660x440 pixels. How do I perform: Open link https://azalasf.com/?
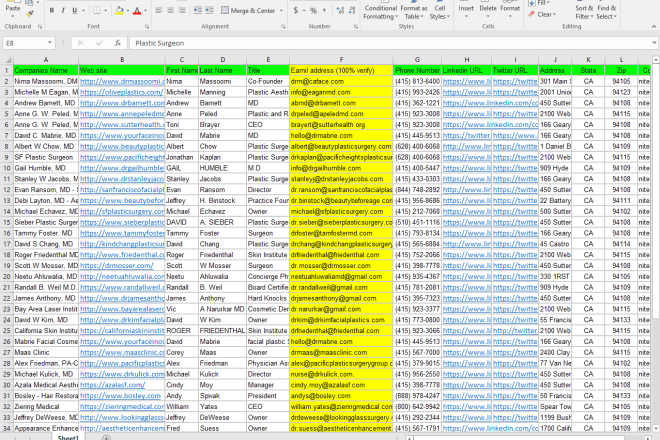[112, 385]
